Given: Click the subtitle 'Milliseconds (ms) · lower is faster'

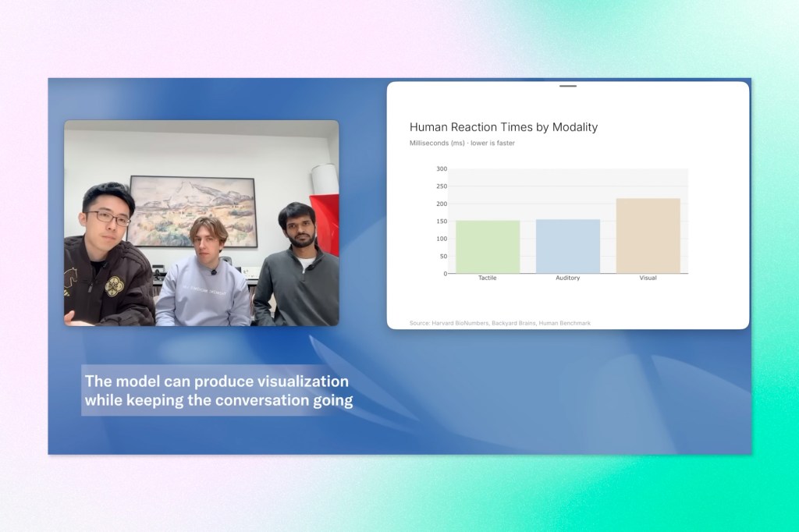Looking at the screenshot, I should point(462,144).
